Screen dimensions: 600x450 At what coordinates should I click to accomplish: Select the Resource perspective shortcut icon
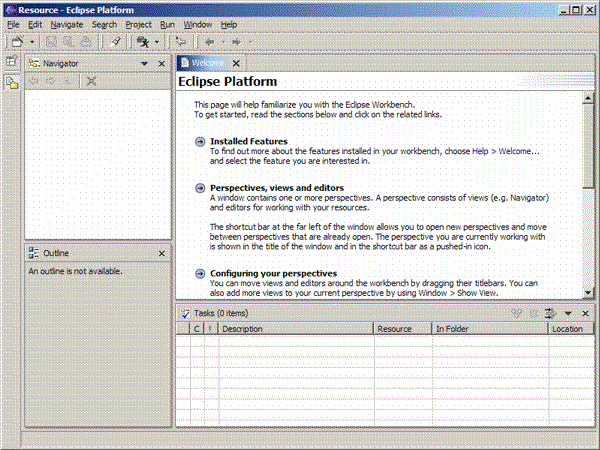[11, 82]
